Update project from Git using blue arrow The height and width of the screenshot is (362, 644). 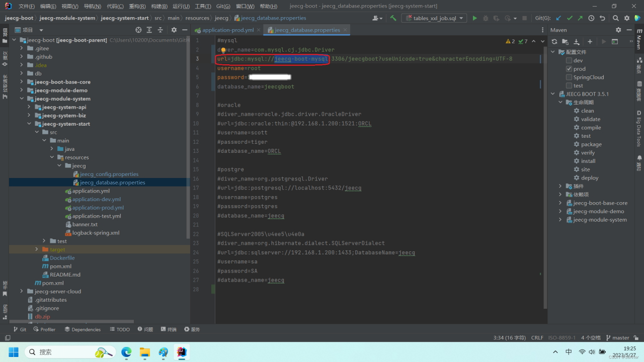(x=558, y=18)
